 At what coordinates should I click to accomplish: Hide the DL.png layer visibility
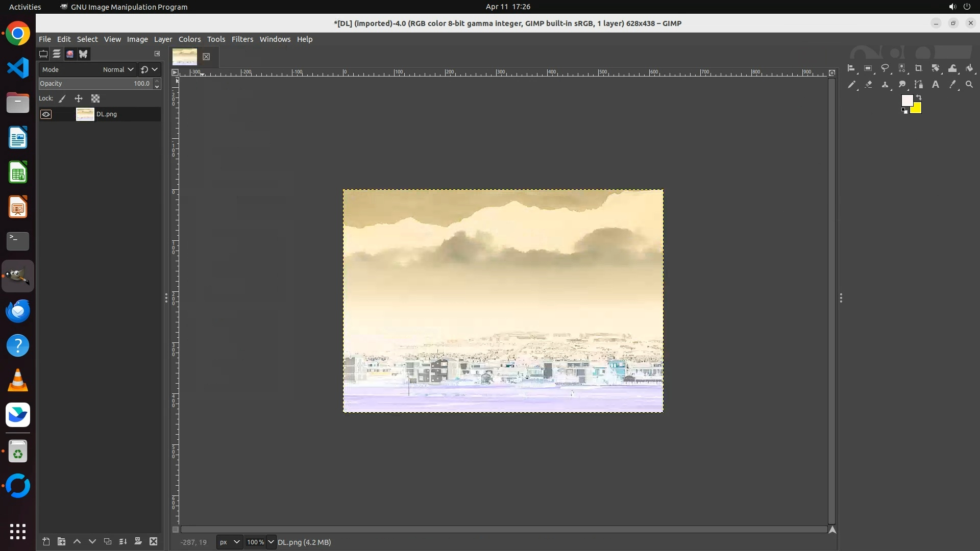pos(46,114)
